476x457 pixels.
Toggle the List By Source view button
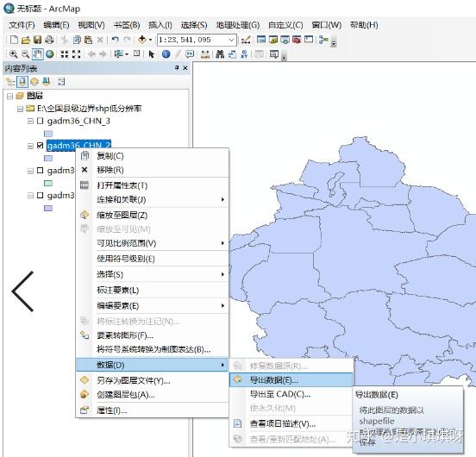[22, 82]
